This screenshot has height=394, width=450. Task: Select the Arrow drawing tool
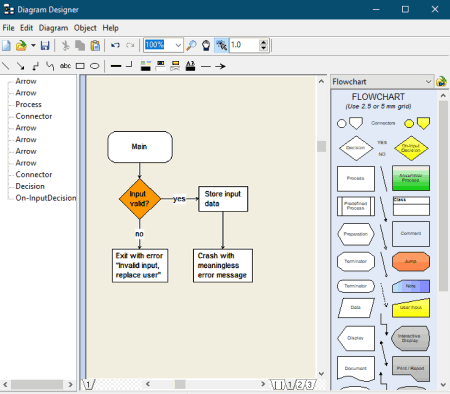pos(21,66)
